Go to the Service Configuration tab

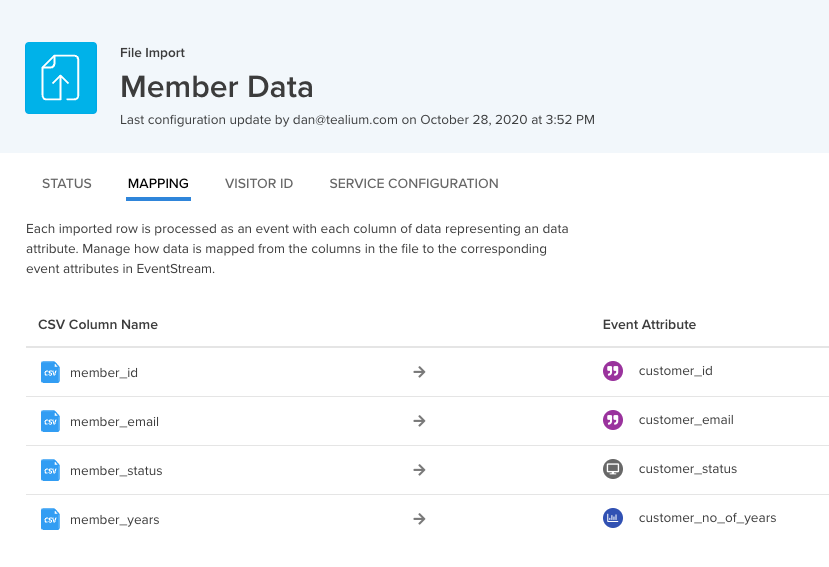coord(414,184)
